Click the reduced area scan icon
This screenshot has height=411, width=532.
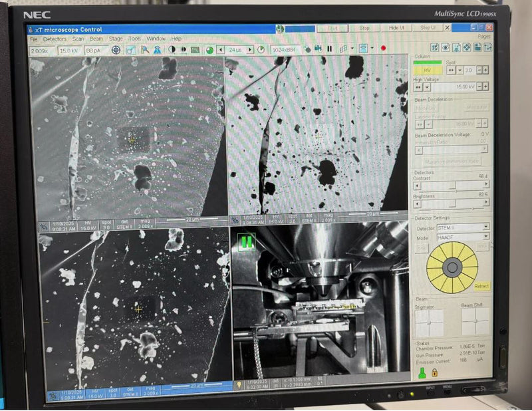130,51
